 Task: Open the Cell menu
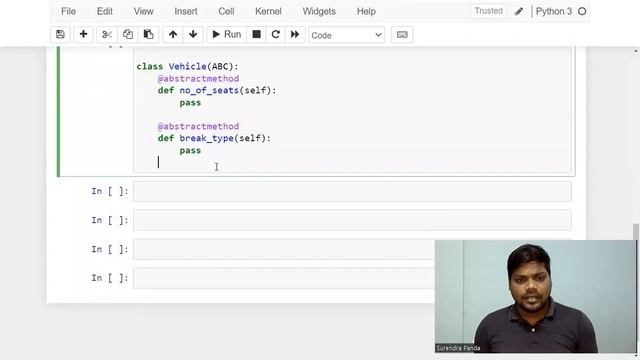[226, 11]
